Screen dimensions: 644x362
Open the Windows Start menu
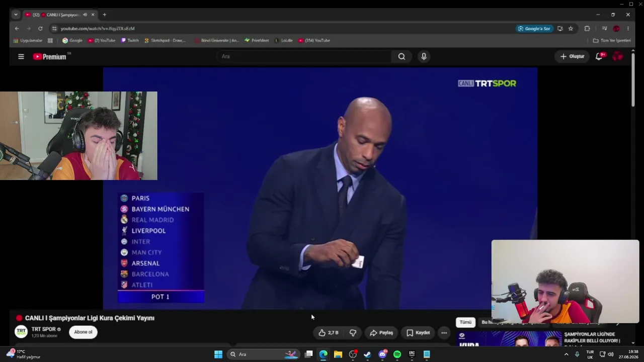(218, 354)
